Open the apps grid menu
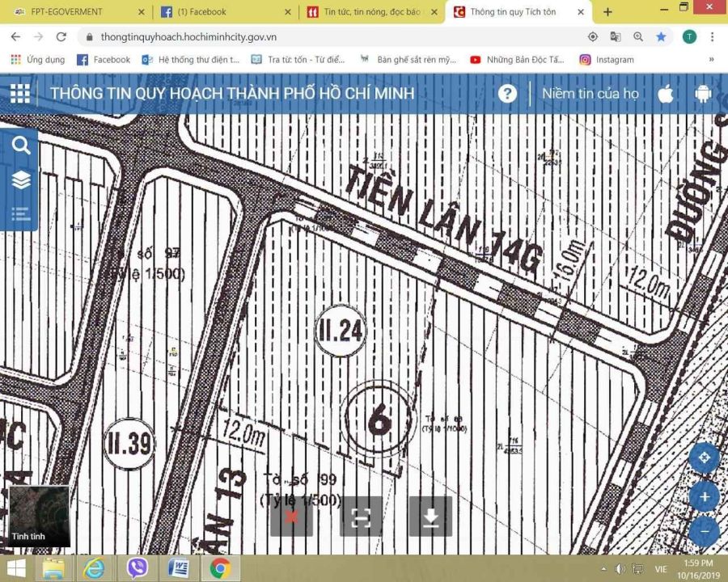Screen dimensions: 728x582 tap(20, 93)
